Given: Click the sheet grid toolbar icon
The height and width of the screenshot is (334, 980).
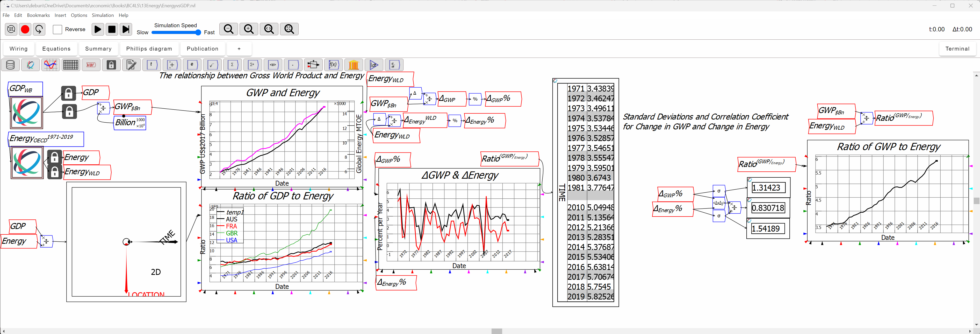Looking at the screenshot, I should [x=71, y=65].
